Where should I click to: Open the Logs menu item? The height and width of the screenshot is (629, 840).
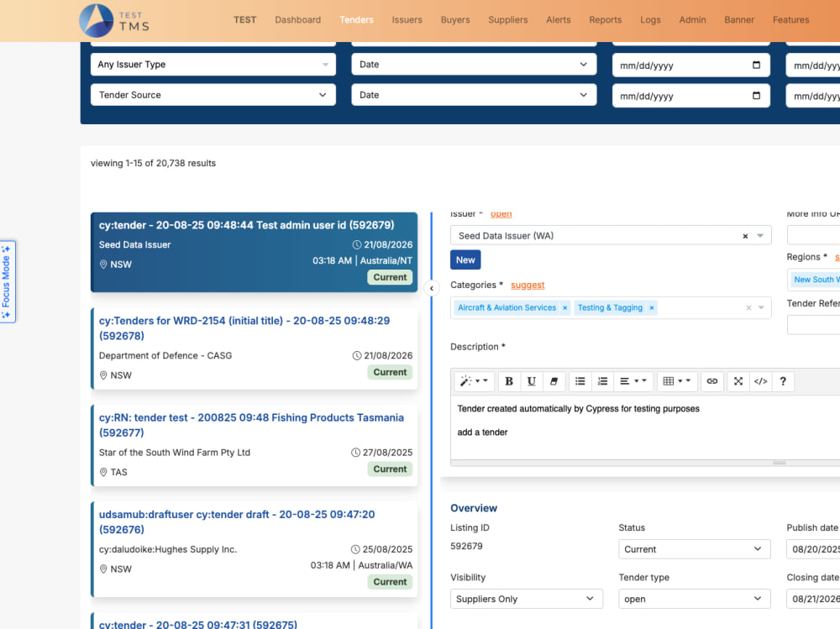coord(650,20)
